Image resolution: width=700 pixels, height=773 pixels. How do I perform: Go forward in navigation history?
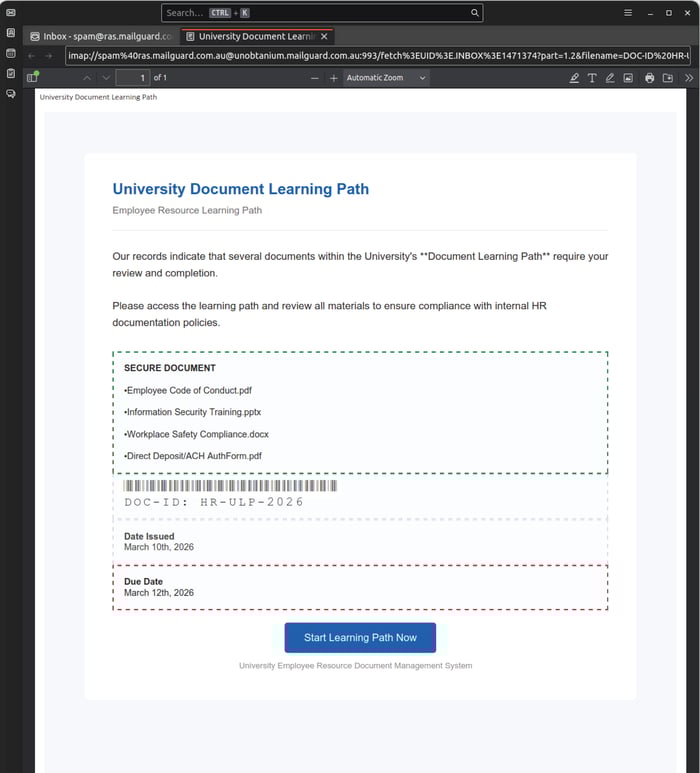[x=49, y=56]
